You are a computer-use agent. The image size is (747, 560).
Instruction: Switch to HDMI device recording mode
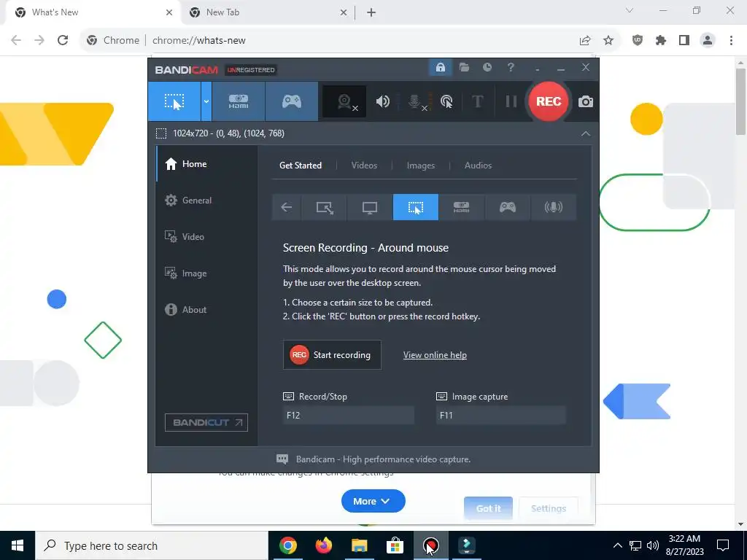[239, 101]
